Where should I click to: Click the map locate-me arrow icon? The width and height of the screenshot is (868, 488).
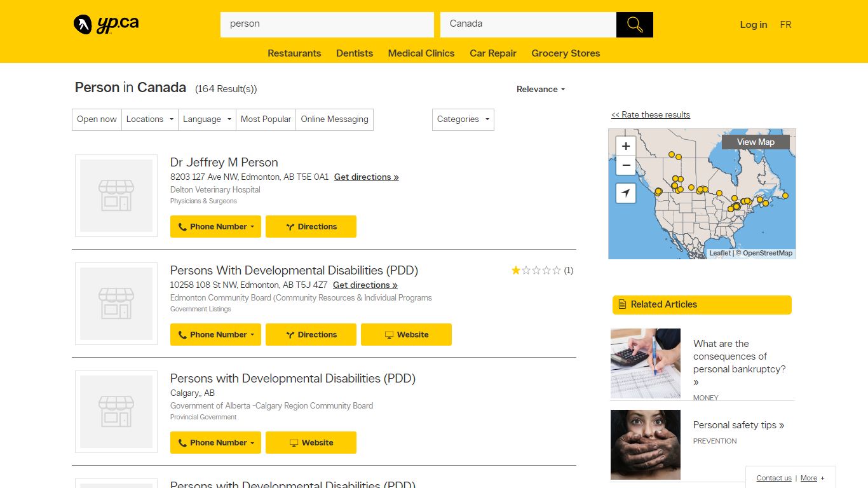coord(626,193)
